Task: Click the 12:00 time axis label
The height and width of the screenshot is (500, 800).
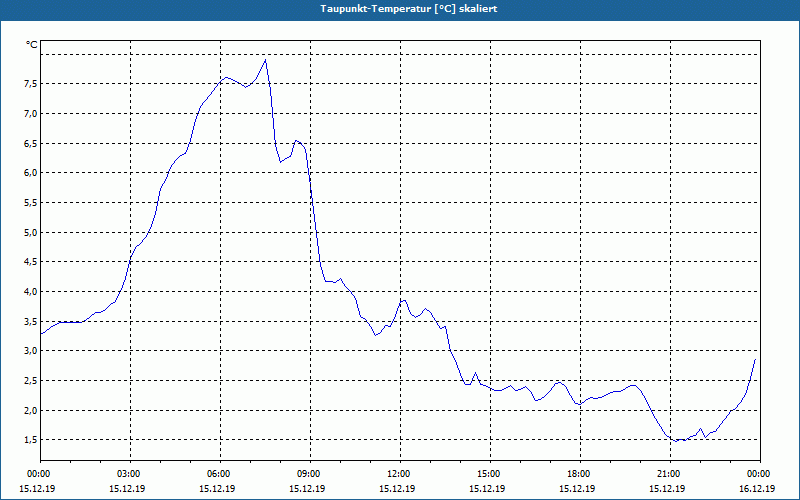Action: pyautogui.click(x=398, y=474)
